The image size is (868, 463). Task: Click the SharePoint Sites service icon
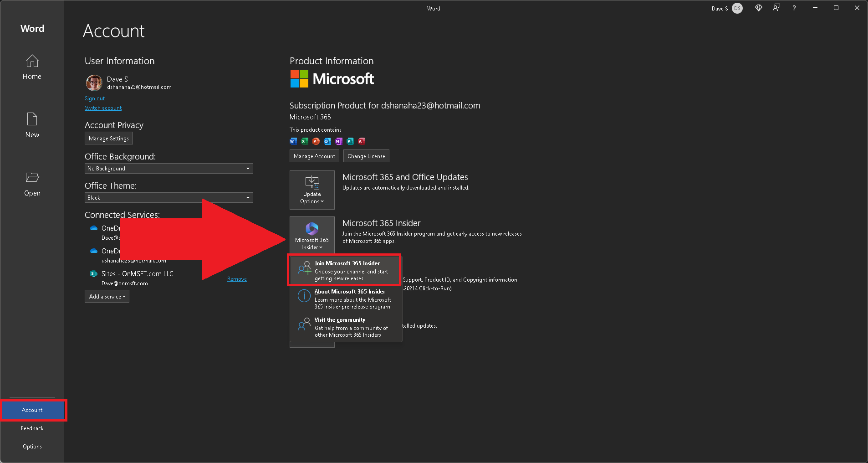[x=94, y=274]
